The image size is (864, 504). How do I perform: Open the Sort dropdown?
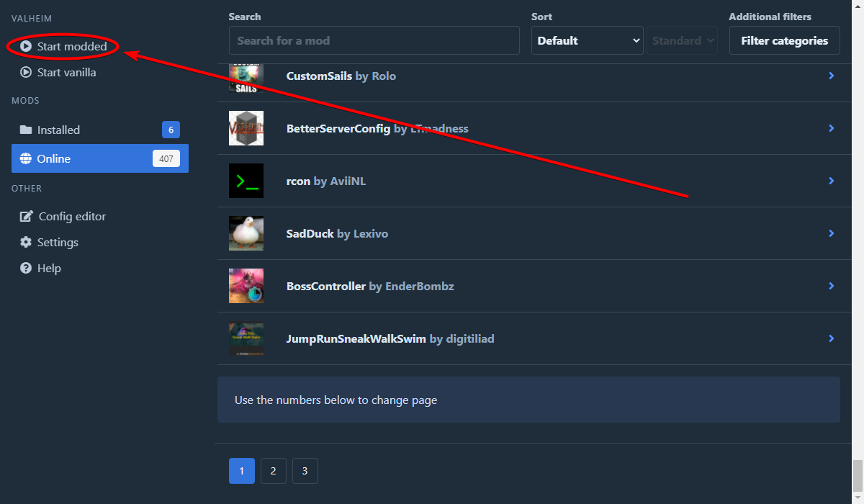587,40
